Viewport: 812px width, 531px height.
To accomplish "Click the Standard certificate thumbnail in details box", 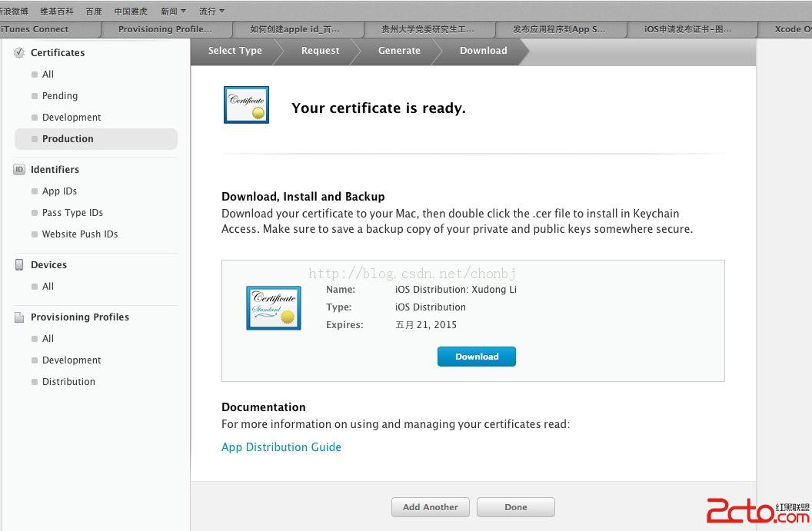I will point(273,307).
